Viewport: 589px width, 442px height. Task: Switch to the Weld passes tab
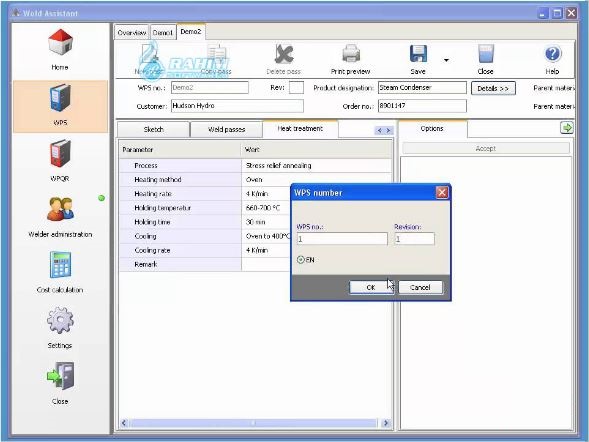[x=227, y=130]
